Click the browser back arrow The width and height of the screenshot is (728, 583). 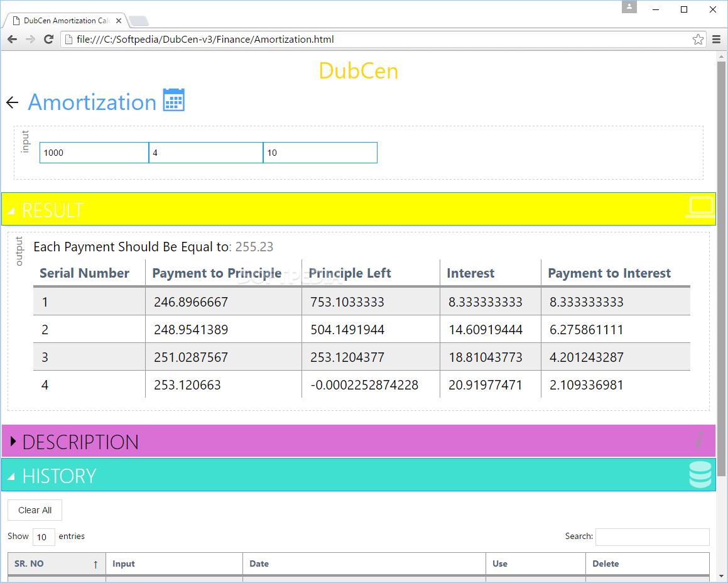(x=12, y=40)
